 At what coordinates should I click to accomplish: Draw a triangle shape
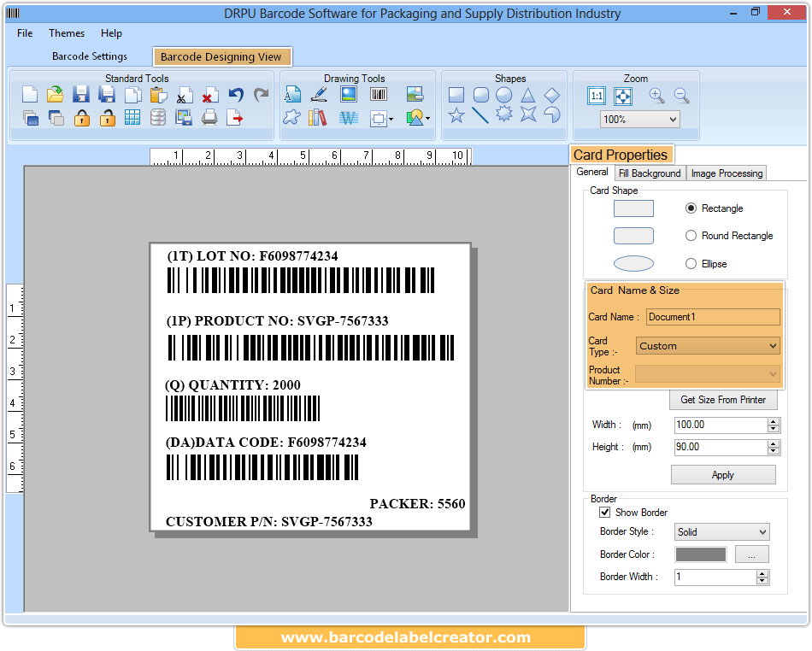(527, 95)
